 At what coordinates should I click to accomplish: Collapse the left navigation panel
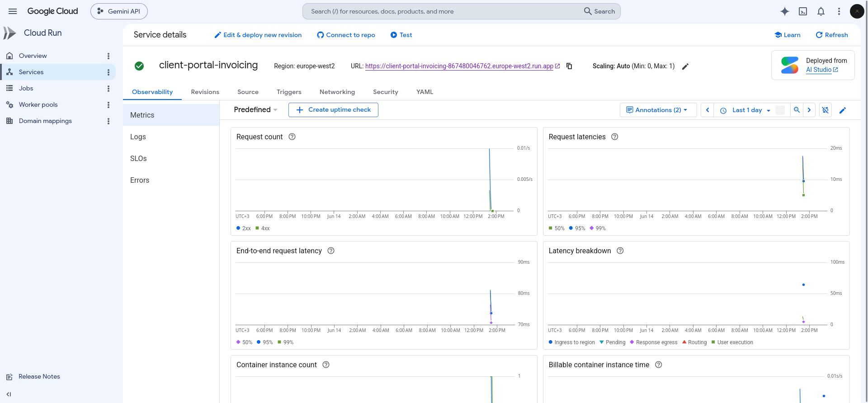[9, 394]
